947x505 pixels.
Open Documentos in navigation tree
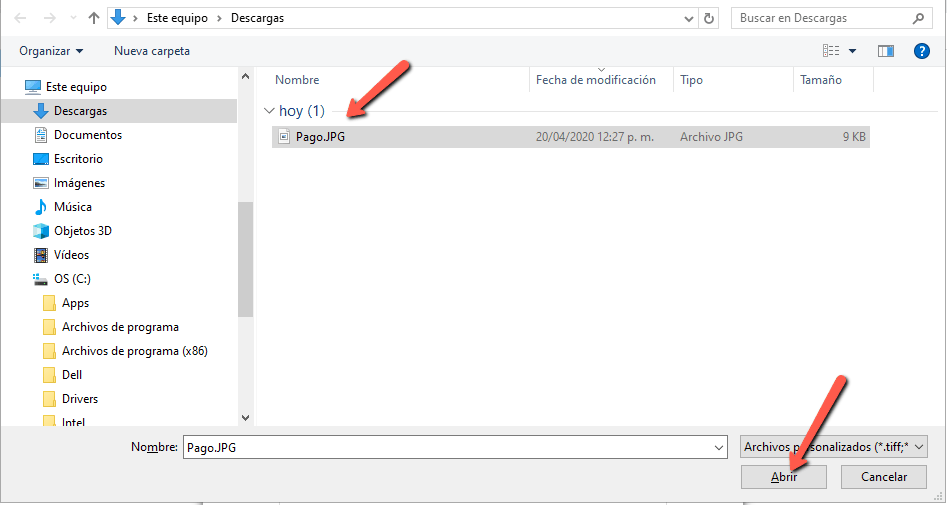pos(88,135)
